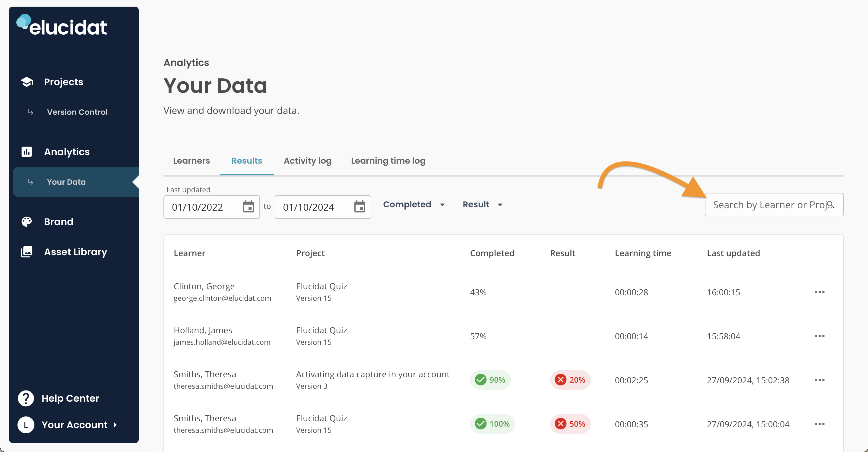Open Brand page in sidebar
Viewport: 868px width, 452px height.
coord(59,221)
